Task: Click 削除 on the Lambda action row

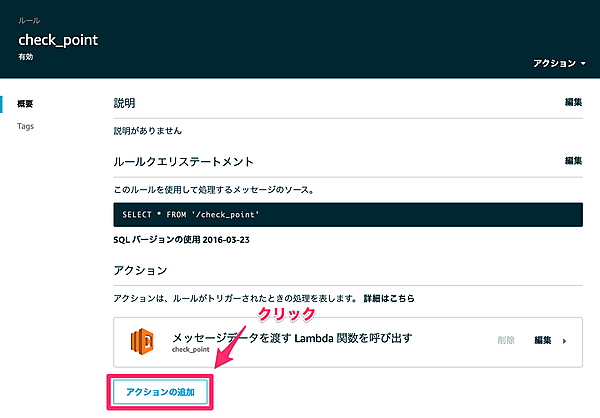Action: coord(506,340)
